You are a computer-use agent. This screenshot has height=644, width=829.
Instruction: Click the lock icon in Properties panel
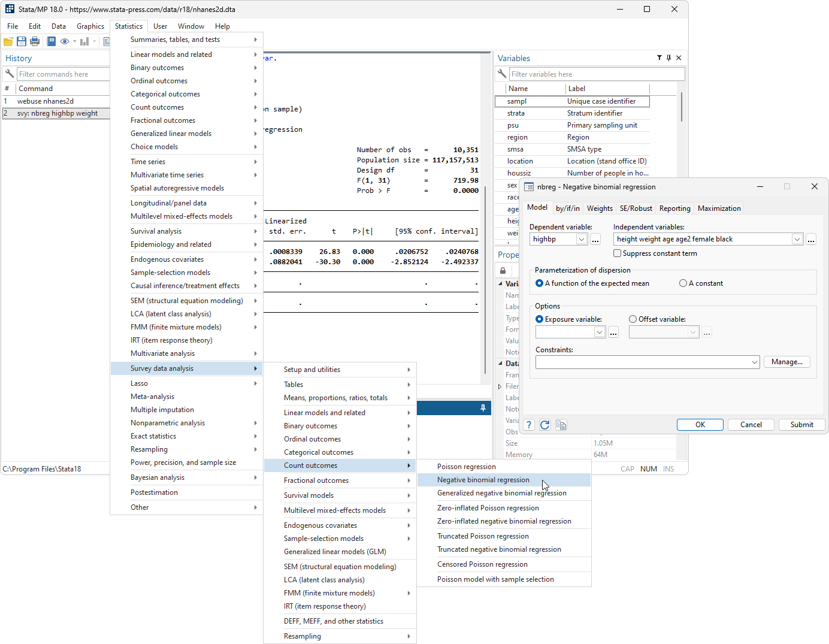503,271
